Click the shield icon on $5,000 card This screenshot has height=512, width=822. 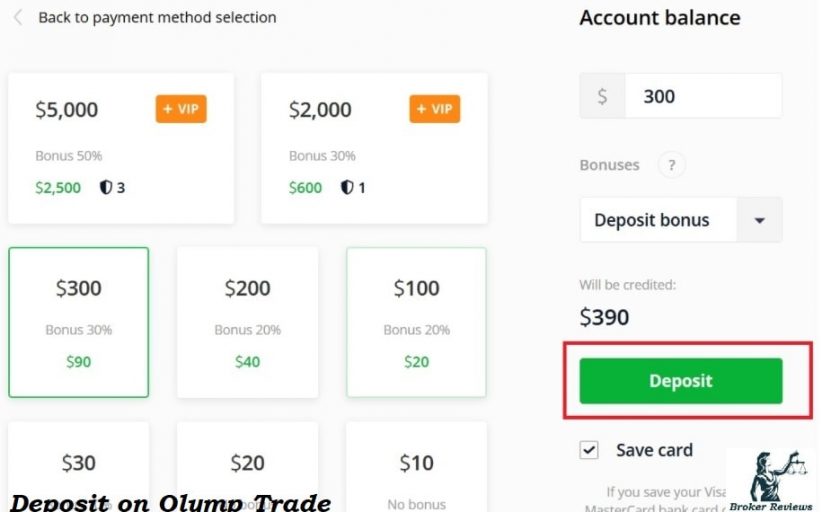click(106, 187)
